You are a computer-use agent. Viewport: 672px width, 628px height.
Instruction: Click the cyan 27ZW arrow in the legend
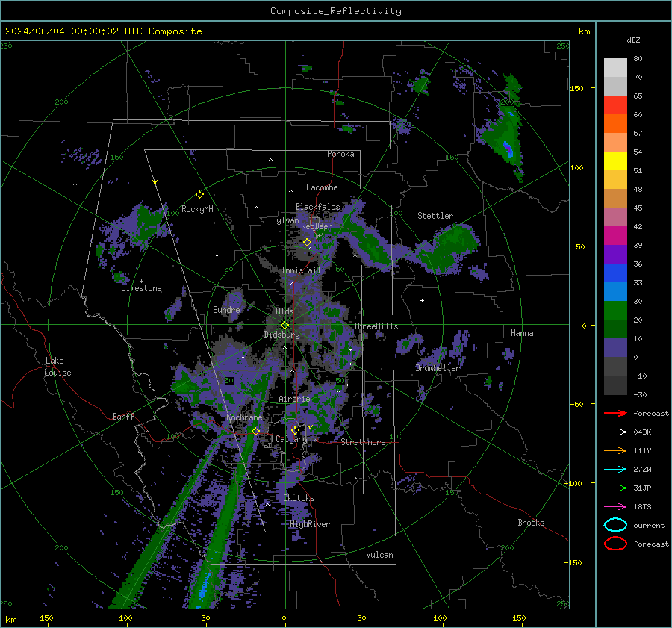(x=615, y=470)
